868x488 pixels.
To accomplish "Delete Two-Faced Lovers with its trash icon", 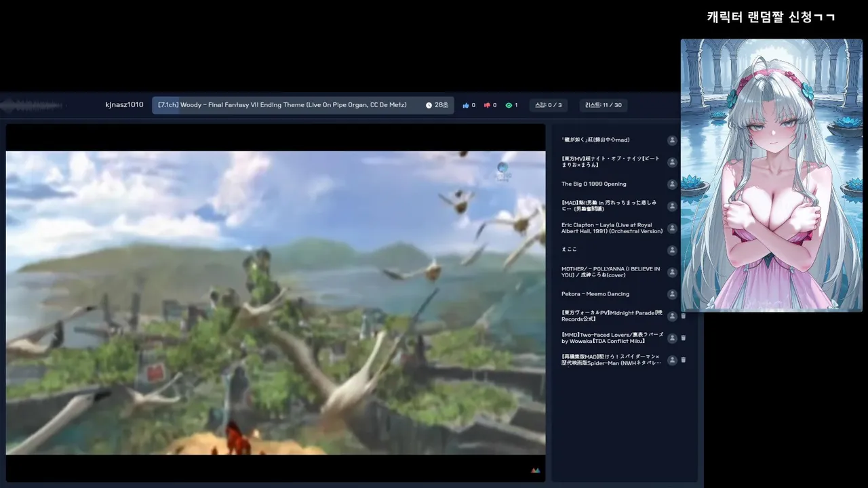I will click(x=684, y=338).
